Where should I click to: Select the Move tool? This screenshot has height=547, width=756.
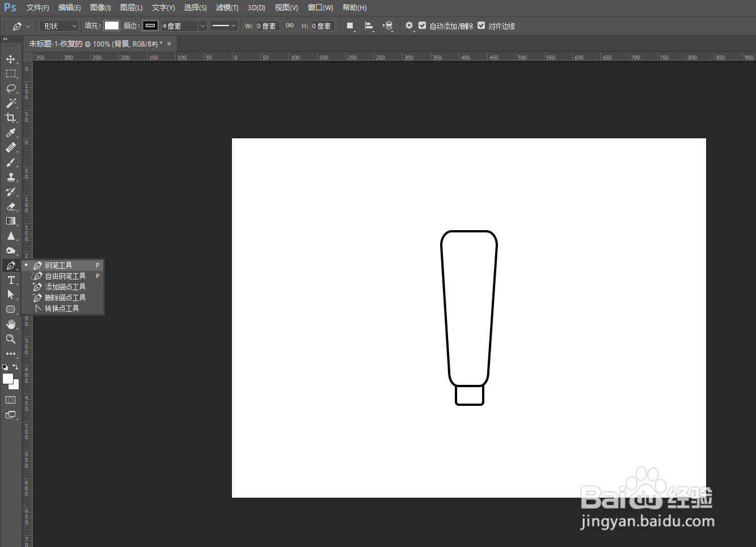11,59
